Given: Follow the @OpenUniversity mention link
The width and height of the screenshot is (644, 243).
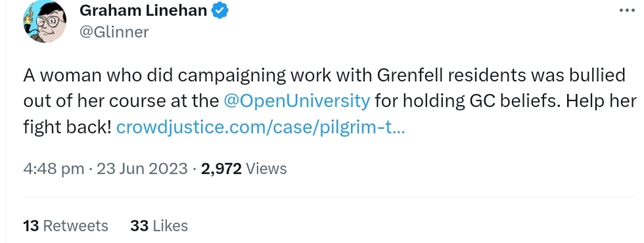Looking at the screenshot, I should [297, 101].
